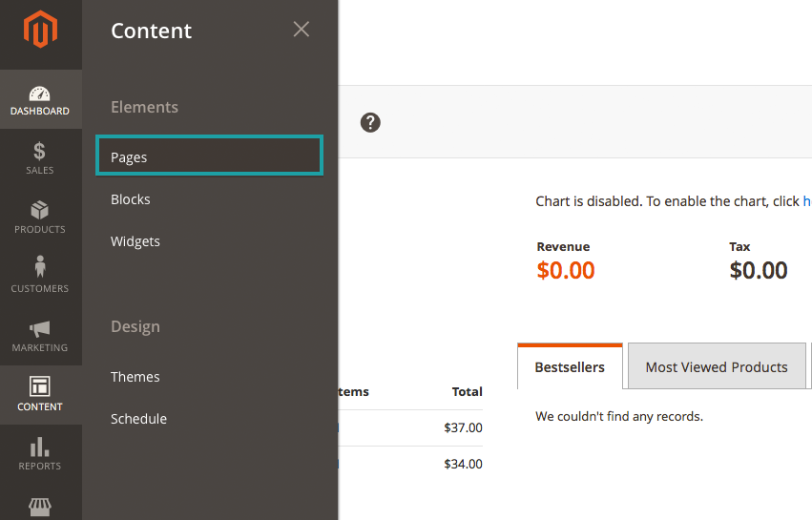812x520 pixels.
Task: Open Schedule under Design
Action: pos(138,419)
